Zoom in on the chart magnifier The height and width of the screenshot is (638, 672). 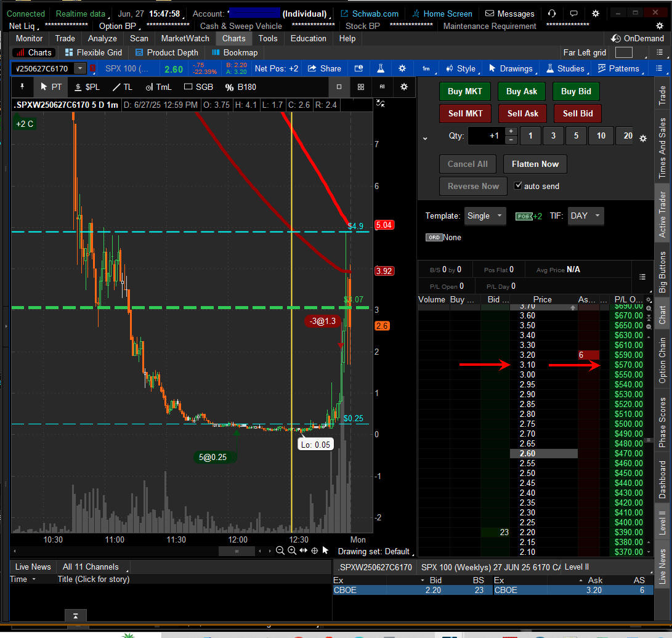point(292,551)
